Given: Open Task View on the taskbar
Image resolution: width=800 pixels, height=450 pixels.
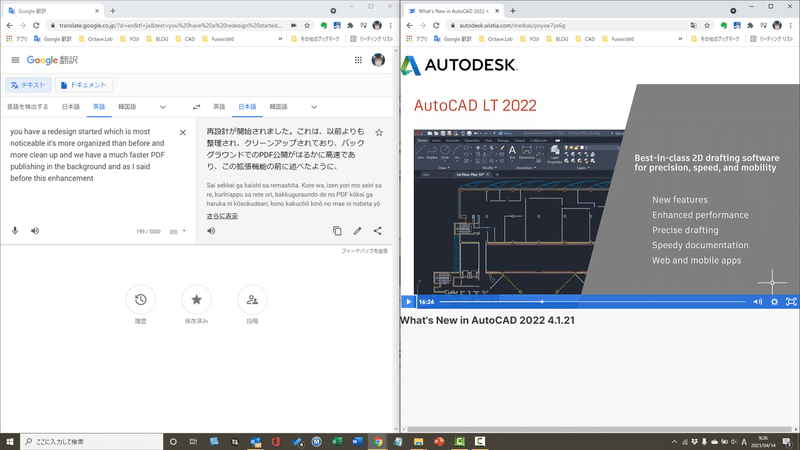Looking at the screenshot, I should pos(193,442).
